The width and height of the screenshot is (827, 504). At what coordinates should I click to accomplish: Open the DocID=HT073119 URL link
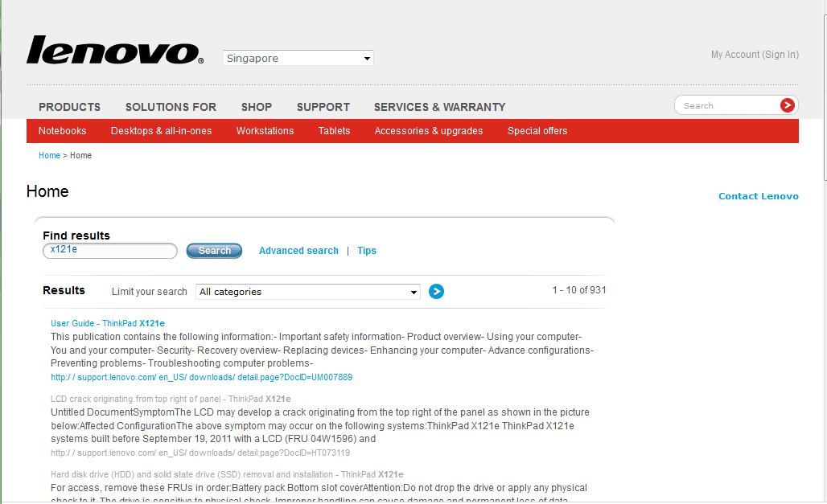[200, 453]
